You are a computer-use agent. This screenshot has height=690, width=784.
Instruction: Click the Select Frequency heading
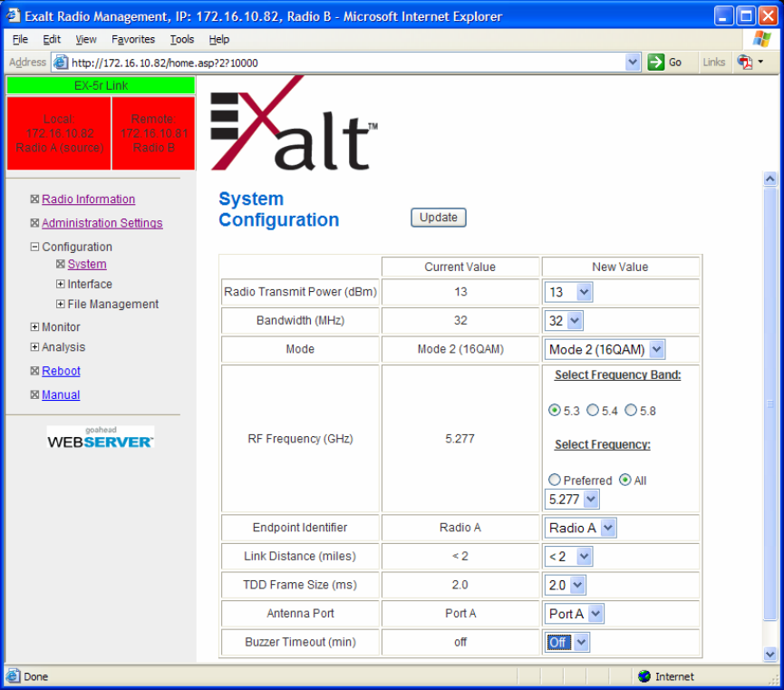pos(602,444)
